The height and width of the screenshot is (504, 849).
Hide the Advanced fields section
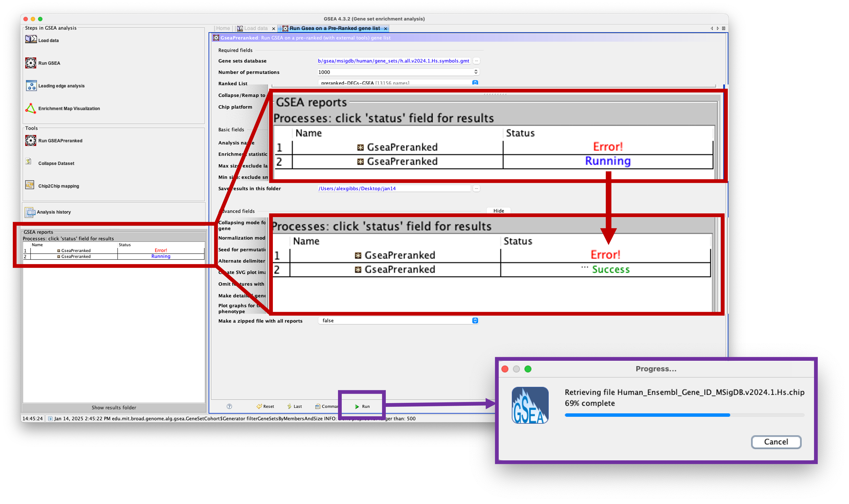(x=498, y=211)
